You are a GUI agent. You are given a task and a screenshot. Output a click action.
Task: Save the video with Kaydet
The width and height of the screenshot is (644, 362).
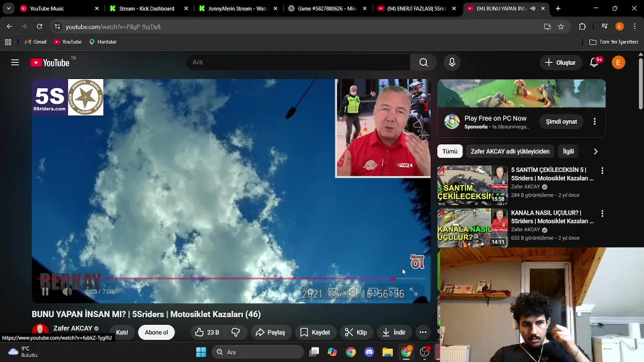pyautogui.click(x=315, y=332)
